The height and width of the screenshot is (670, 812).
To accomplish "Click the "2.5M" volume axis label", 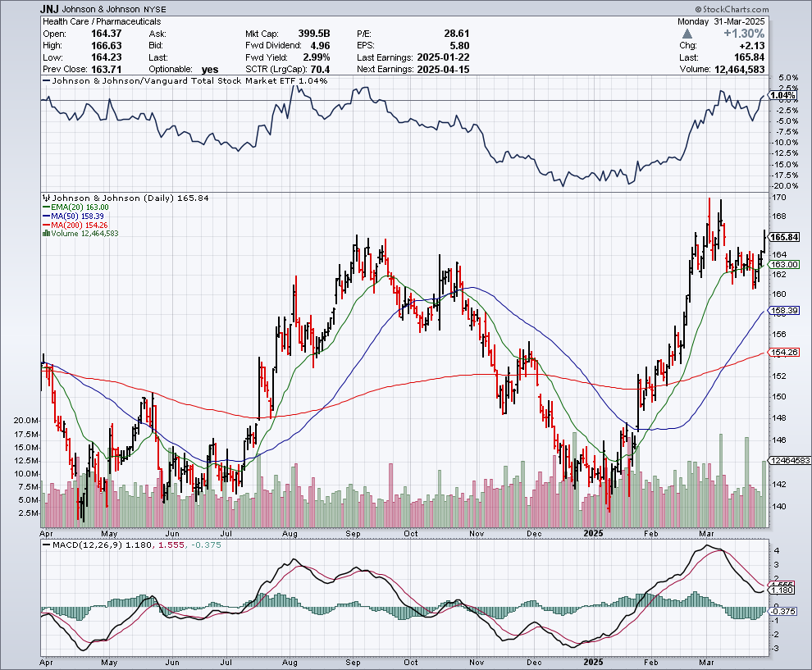I will 29,513.
